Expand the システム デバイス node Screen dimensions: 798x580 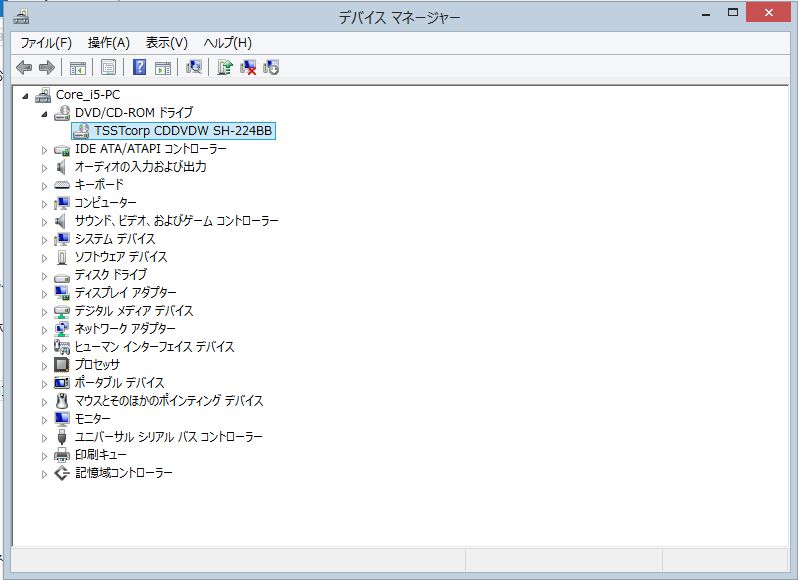(x=44, y=240)
